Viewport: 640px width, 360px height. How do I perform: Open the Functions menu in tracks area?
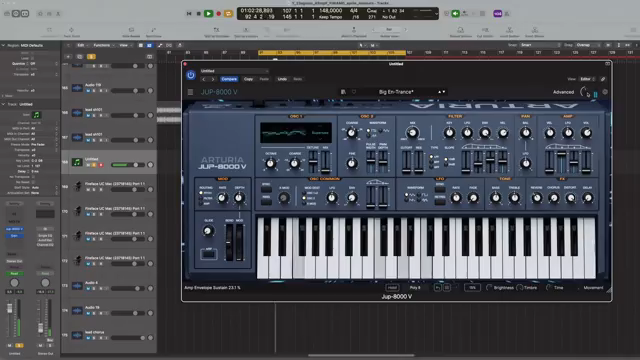point(103,45)
